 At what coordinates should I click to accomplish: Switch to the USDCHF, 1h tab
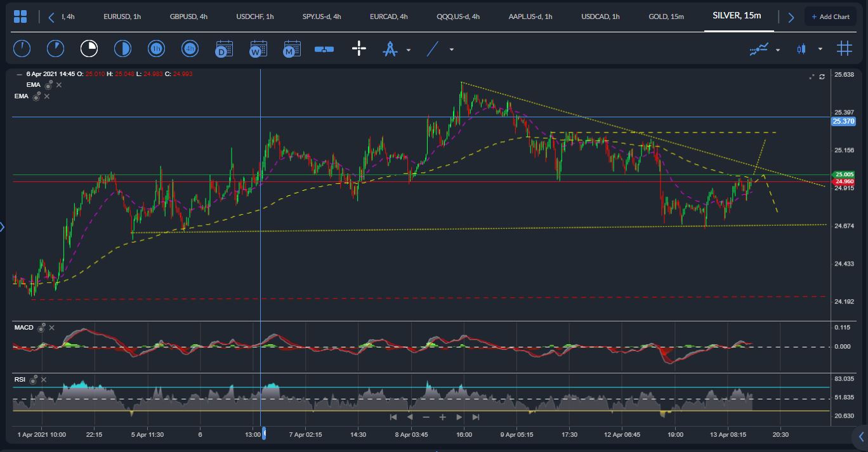254,16
